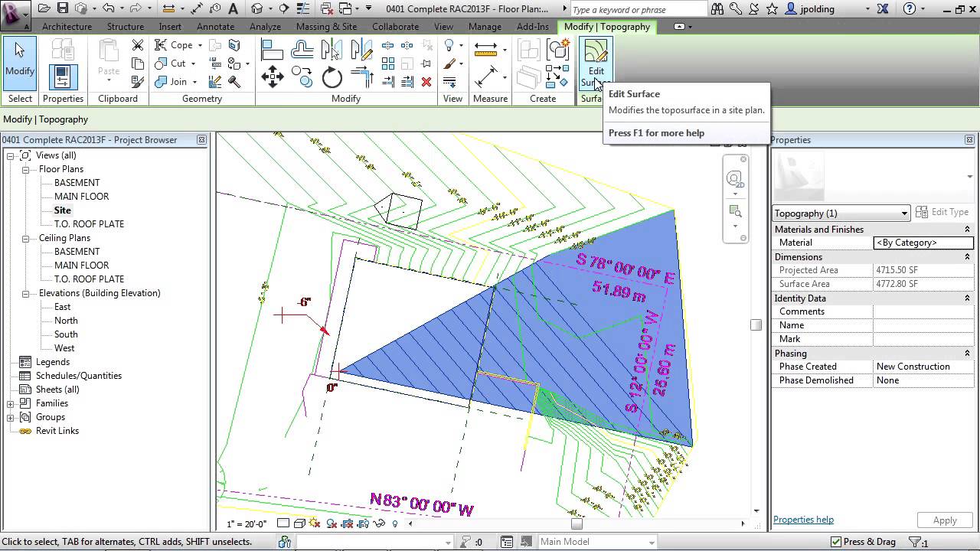This screenshot has height=551, width=980.
Task: Open the Architecture ribbon tab
Action: click(67, 26)
